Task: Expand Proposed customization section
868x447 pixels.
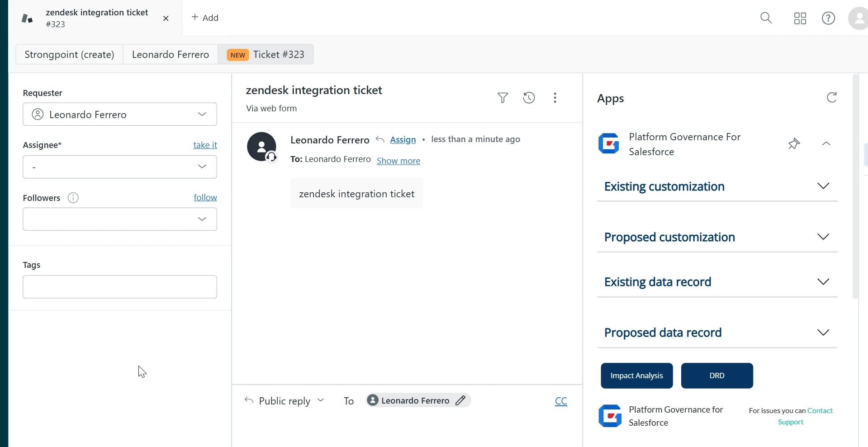Action: coord(823,237)
